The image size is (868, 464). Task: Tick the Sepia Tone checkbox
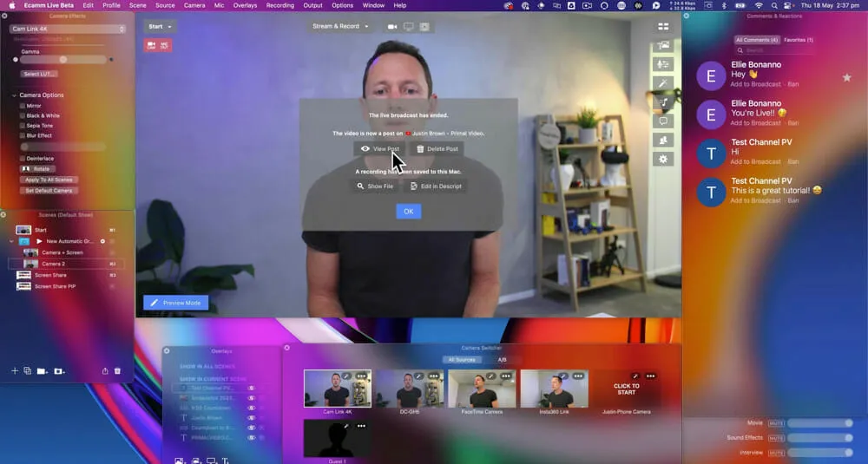23,126
